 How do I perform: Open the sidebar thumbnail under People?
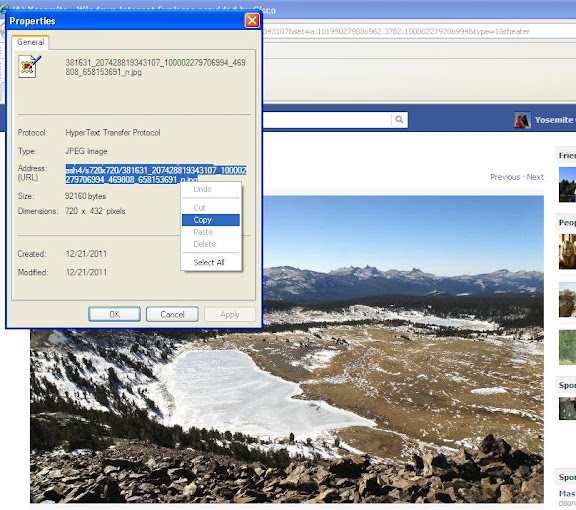coord(567,252)
